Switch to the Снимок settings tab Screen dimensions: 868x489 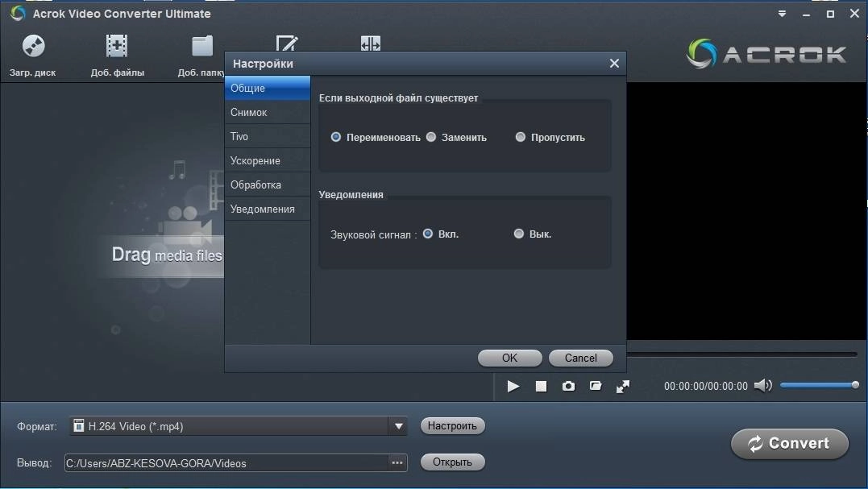pyautogui.click(x=268, y=112)
